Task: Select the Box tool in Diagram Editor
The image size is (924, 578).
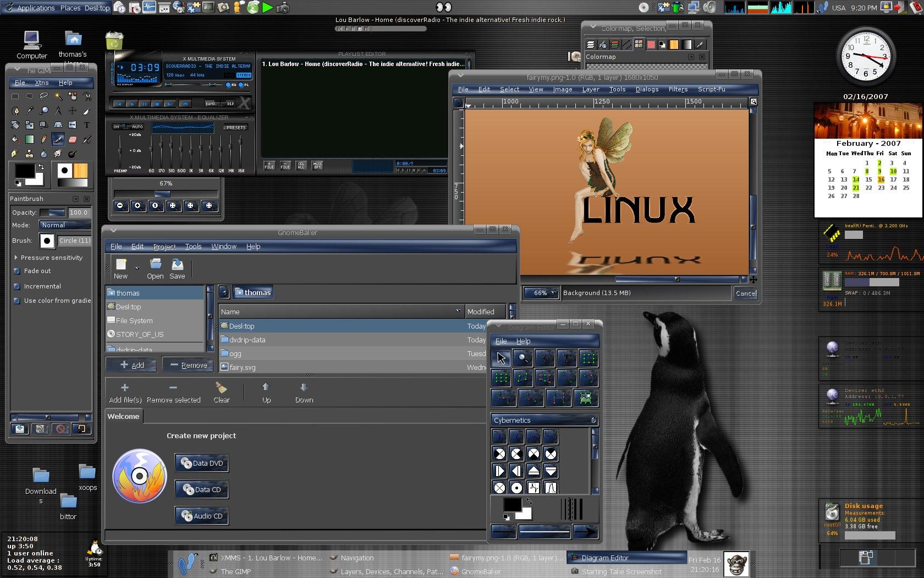Action: pos(588,359)
